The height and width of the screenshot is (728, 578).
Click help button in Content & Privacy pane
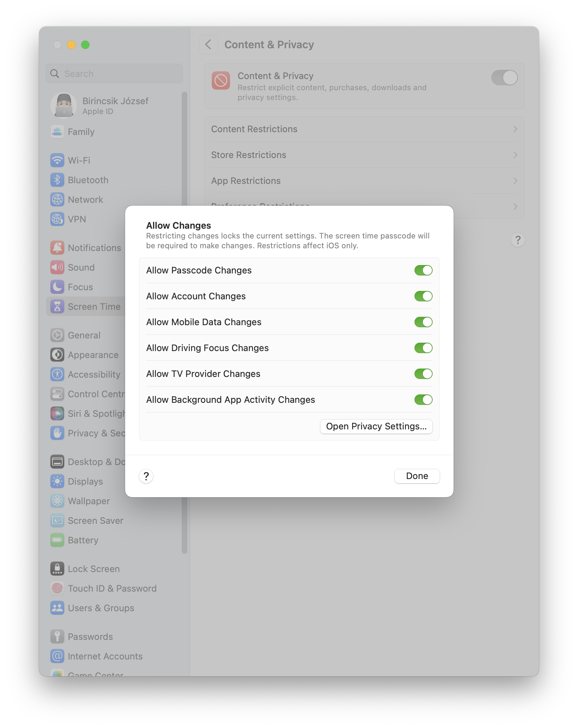tap(518, 240)
